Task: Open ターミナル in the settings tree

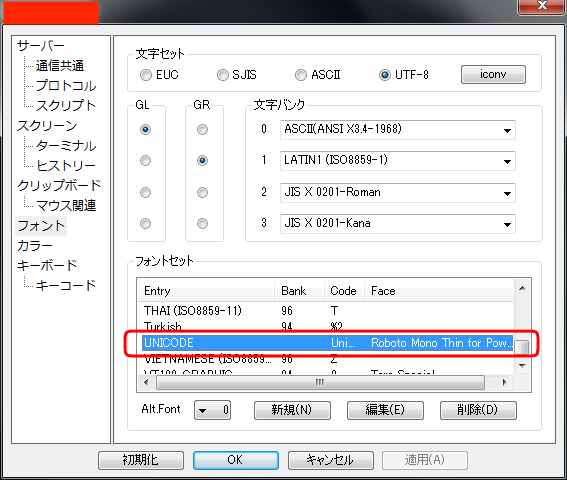Action: pos(66,146)
